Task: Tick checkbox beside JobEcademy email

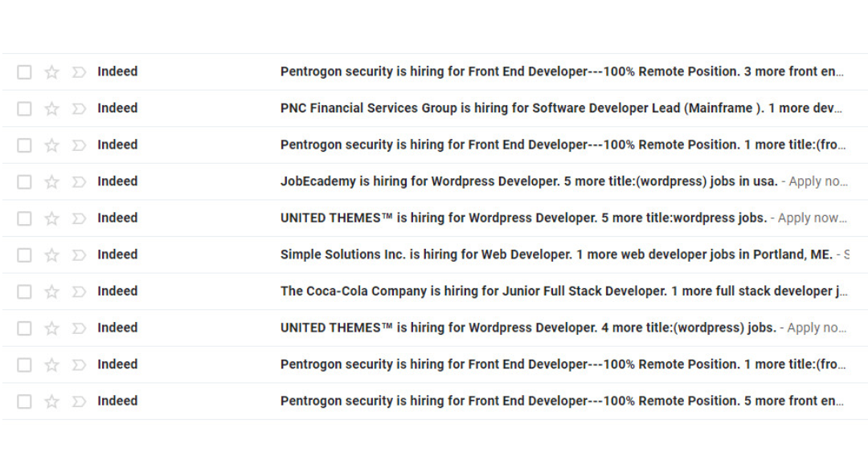Action: (x=24, y=181)
